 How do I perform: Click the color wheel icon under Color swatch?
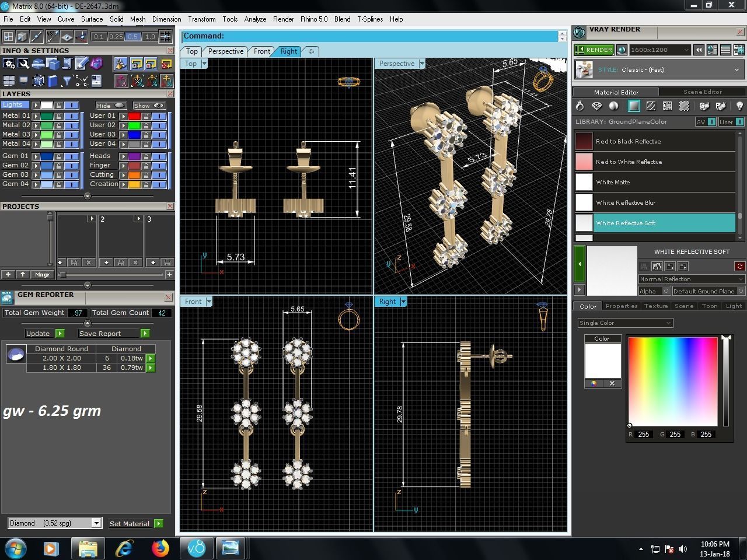594,383
